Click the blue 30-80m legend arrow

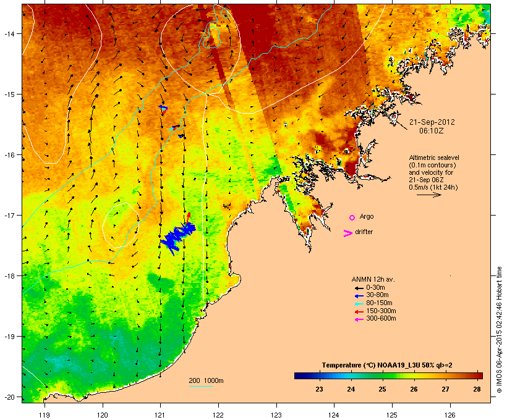[x=359, y=296]
